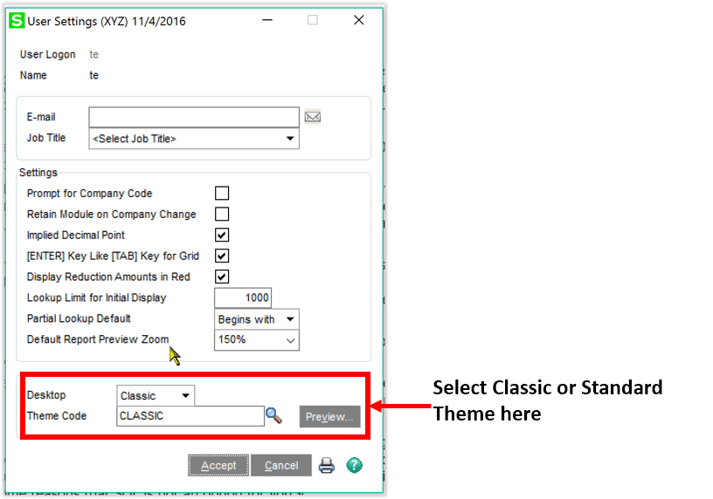Disable Display Reduction Amounts in Red
Image resolution: width=713 pixels, height=499 pixels.
click(x=222, y=277)
